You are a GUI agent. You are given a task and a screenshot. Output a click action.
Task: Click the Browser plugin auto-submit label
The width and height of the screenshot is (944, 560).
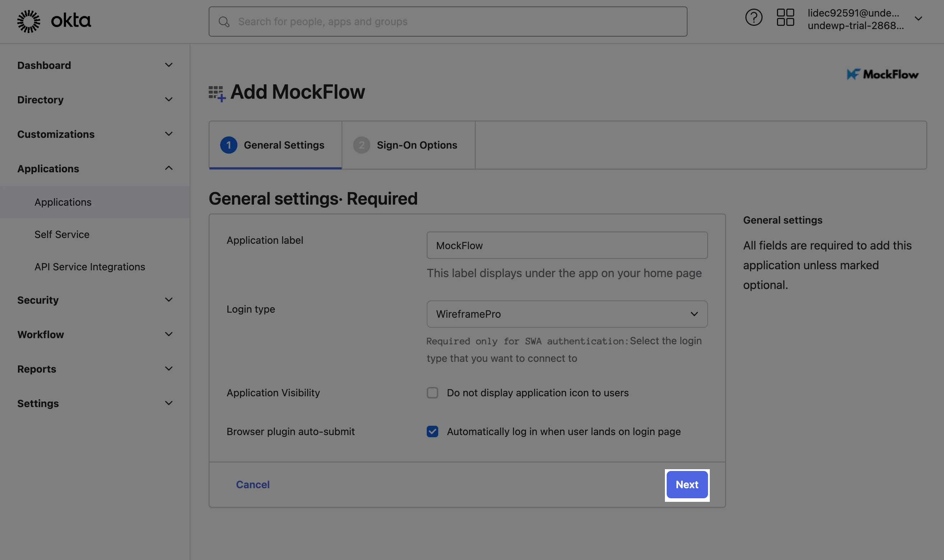[290, 431]
